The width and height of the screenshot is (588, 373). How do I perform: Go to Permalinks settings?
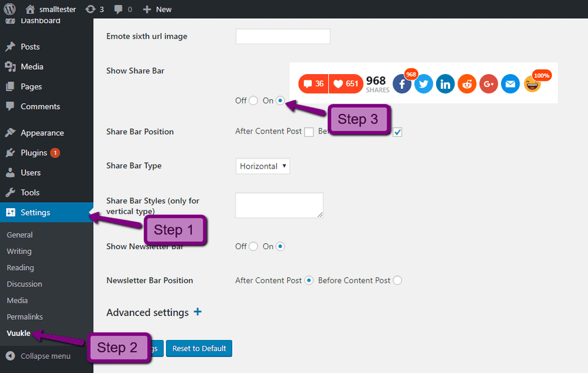(26, 317)
